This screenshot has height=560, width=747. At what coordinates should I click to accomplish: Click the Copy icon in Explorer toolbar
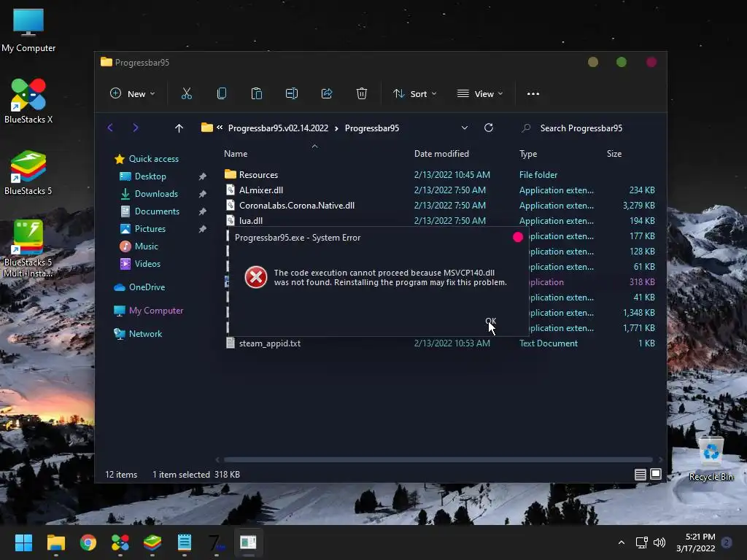coord(222,94)
